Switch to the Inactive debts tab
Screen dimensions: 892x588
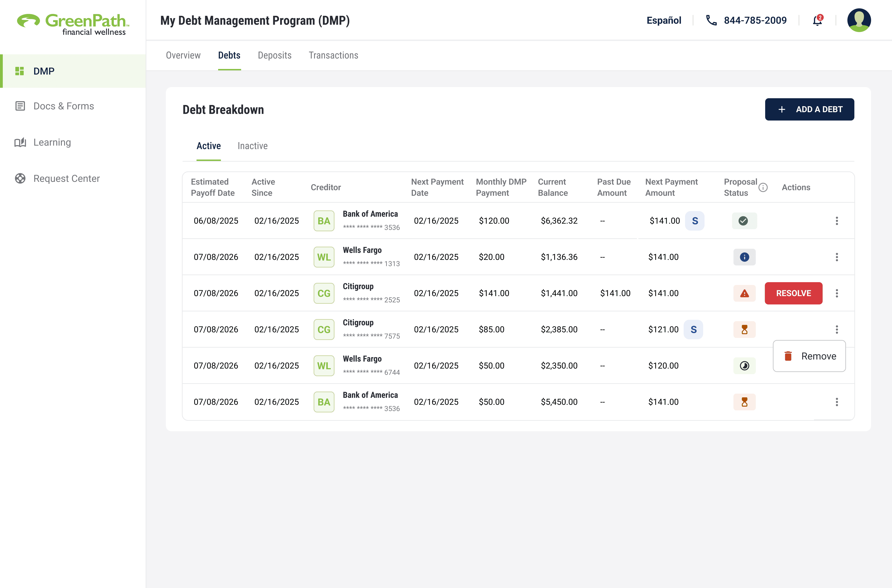[253, 146]
